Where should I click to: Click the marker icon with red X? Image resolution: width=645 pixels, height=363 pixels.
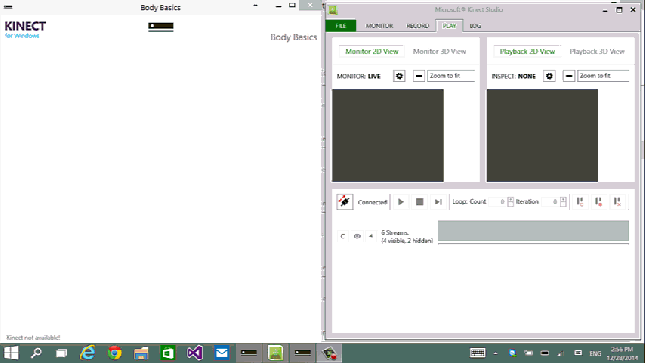[617, 202]
